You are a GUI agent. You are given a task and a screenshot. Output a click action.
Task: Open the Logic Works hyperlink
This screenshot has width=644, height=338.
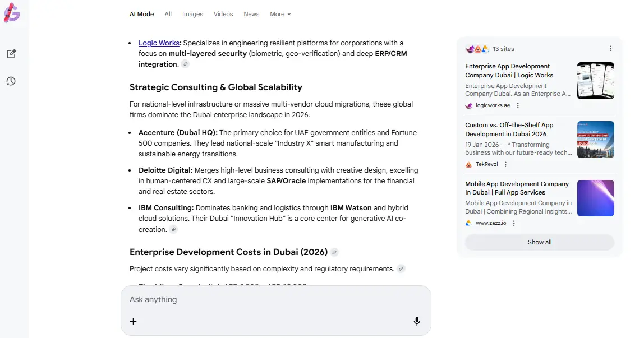(159, 43)
